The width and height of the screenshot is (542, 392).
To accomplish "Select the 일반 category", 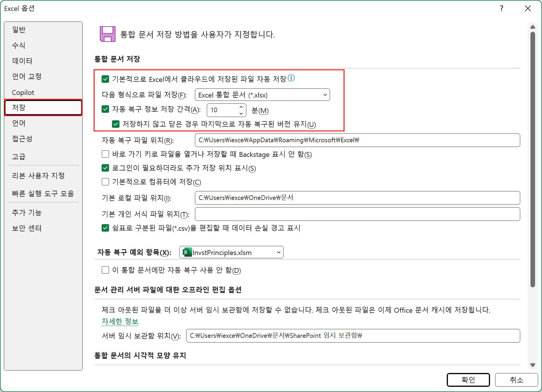I will coord(43,29).
